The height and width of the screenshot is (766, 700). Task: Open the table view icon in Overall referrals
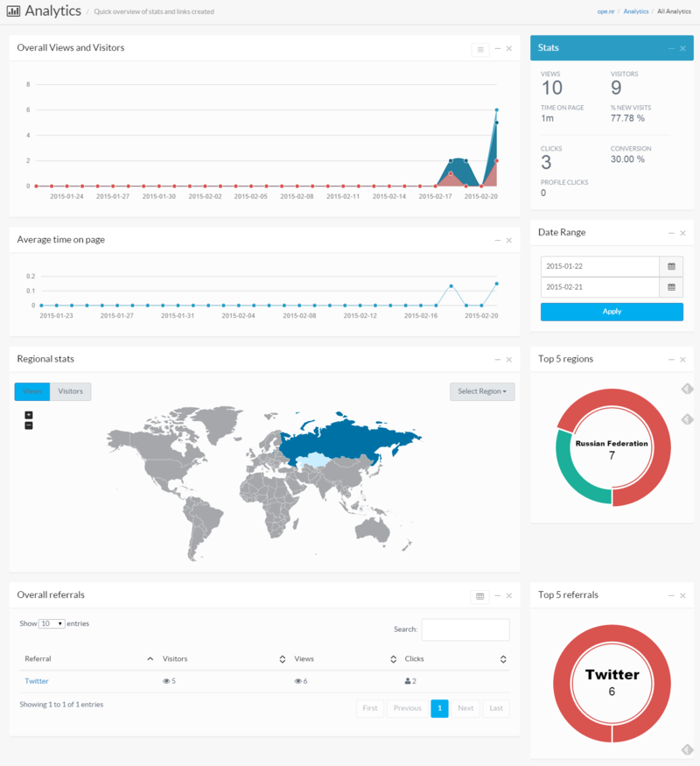pos(480,596)
